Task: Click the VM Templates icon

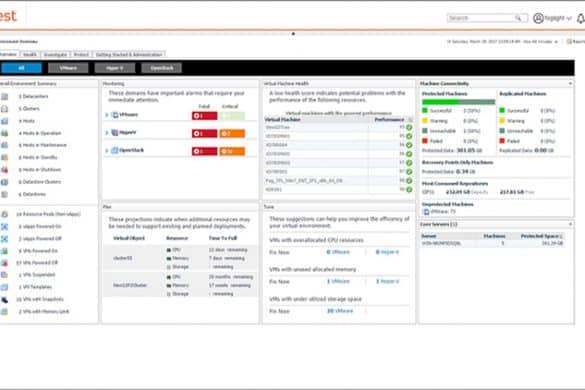Action: pyautogui.click(x=4, y=287)
